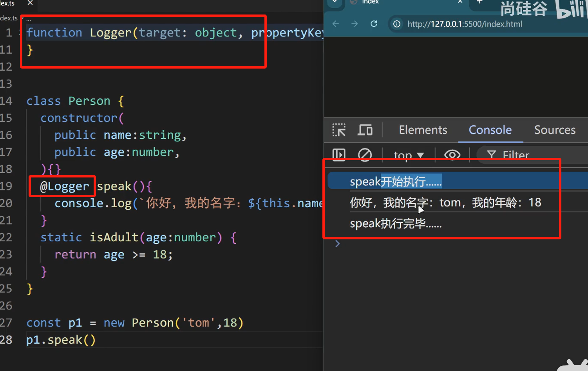Switch to the Sources tab
Viewport: 588px width, 371px height.
555,130
